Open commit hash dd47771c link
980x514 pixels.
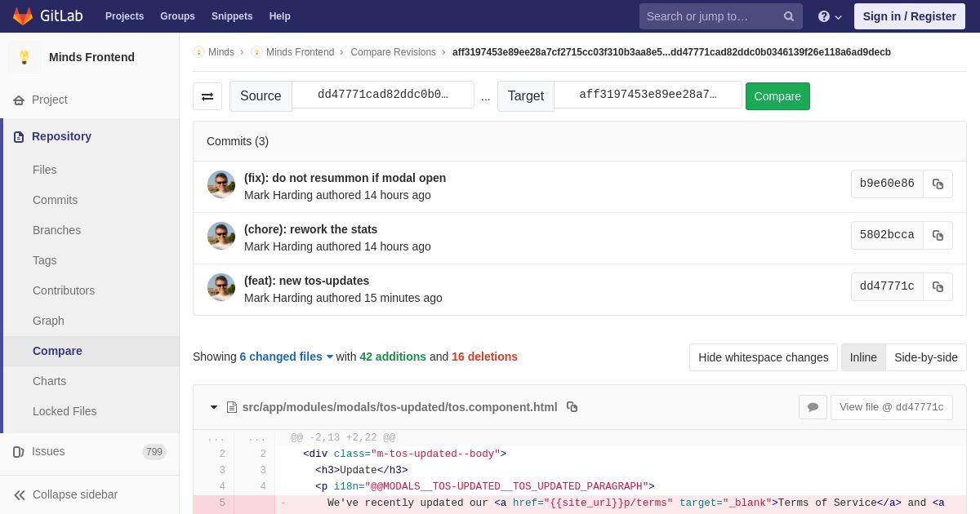887,286
